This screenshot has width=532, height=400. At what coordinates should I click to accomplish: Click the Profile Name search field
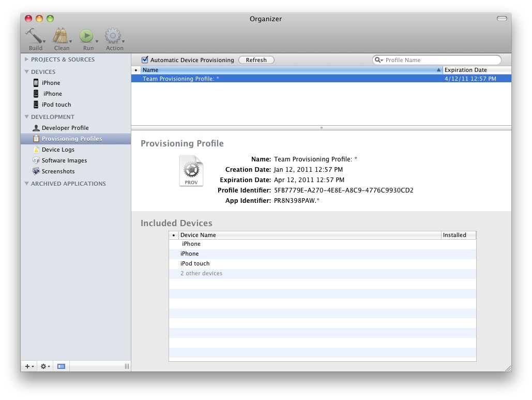pos(437,60)
